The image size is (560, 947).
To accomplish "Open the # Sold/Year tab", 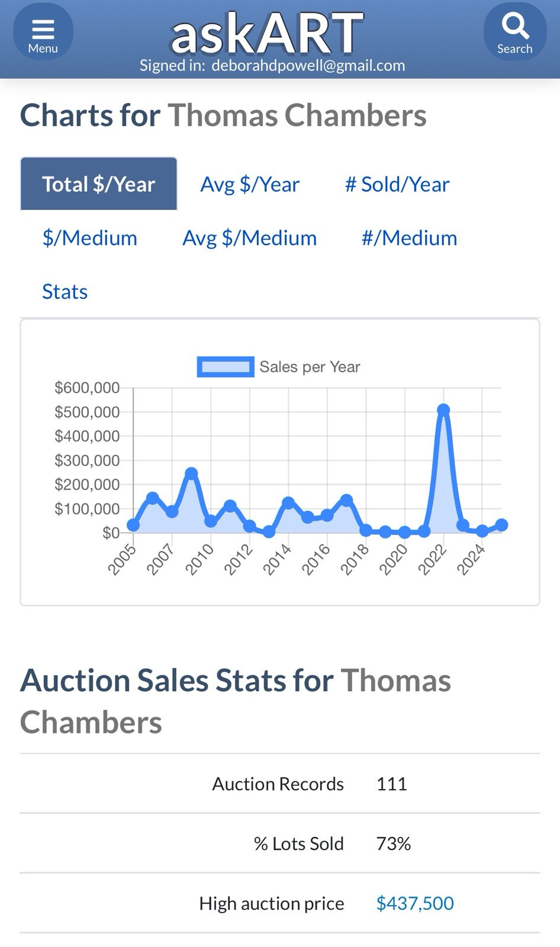I will click(x=397, y=184).
